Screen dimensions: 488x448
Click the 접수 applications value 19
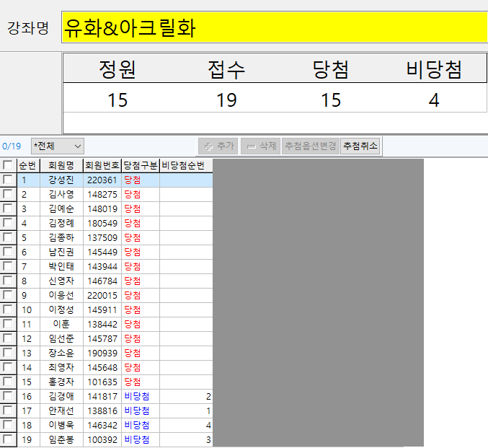pos(226,100)
